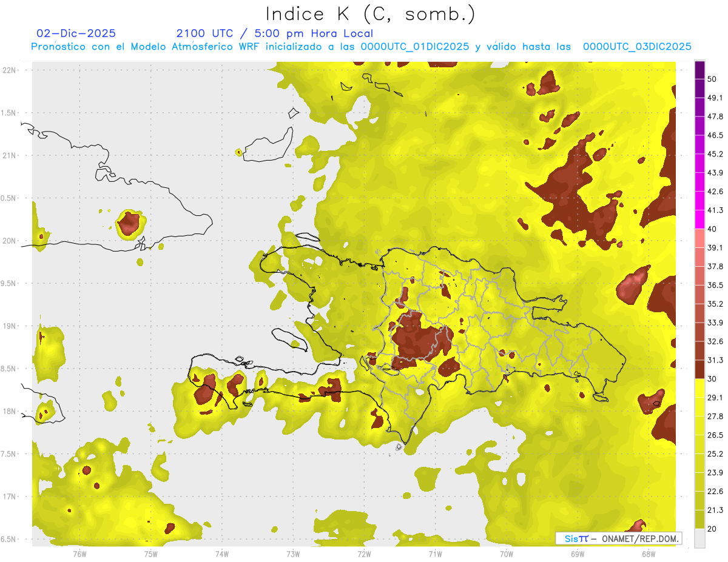728x562 pixels.
Task: Click the "45.2" colorbar value
Action: [x=715, y=154]
